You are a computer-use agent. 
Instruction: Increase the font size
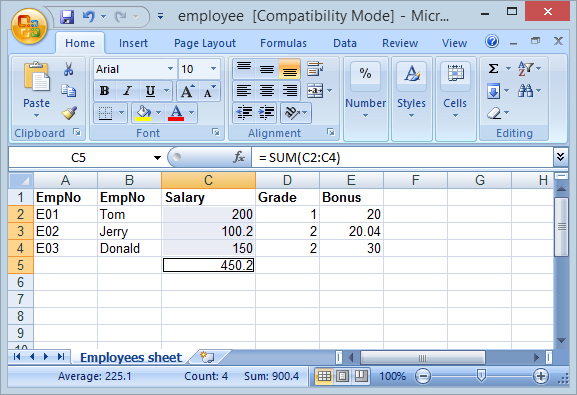187,91
